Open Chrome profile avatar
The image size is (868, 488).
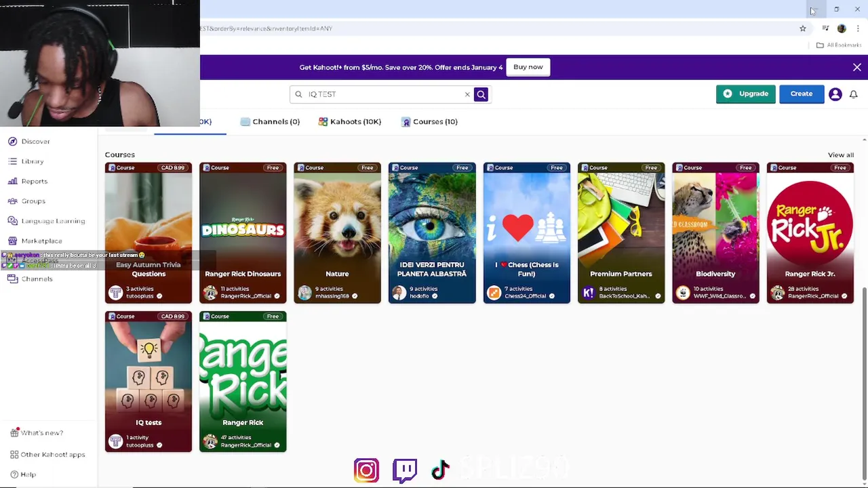point(842,28)
